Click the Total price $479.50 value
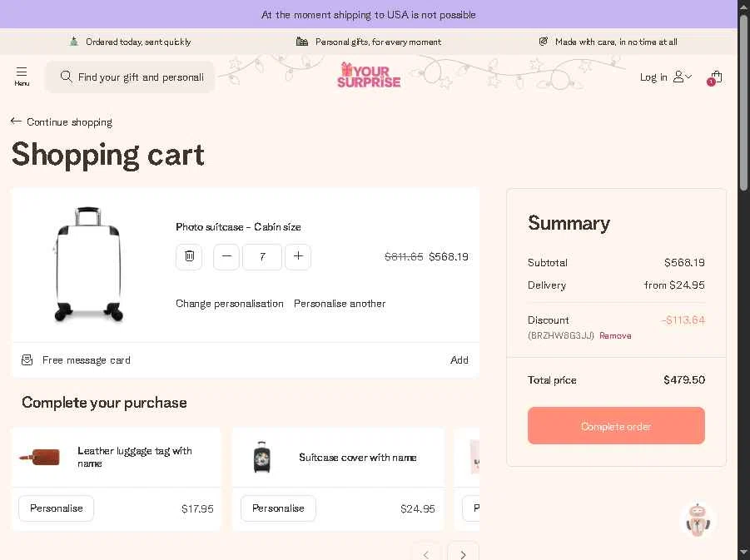Screen dimensions: 750x560 click(684, 380)
